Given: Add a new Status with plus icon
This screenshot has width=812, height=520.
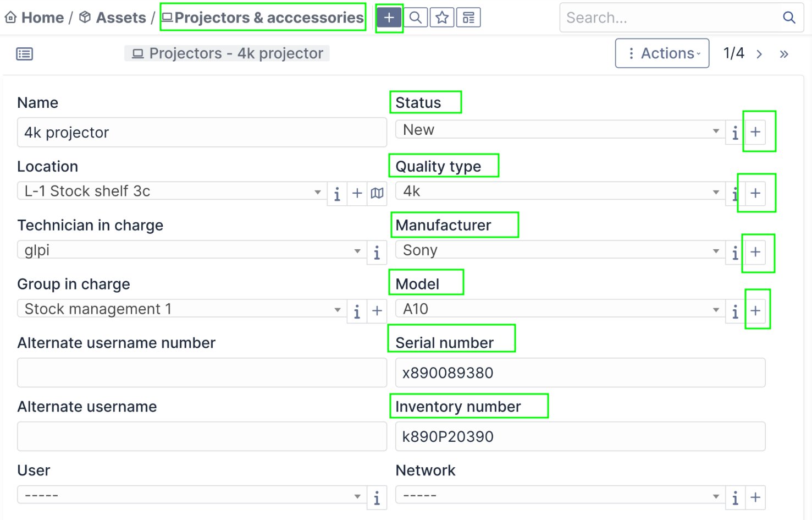Looking at the screenshot, I should point(755,132).
